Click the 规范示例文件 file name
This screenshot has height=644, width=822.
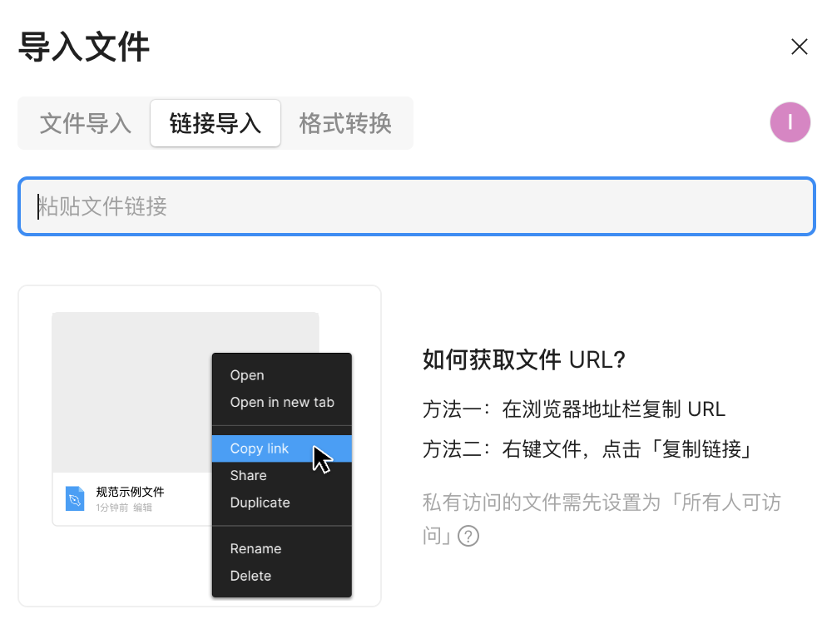[x=130, y=492]
